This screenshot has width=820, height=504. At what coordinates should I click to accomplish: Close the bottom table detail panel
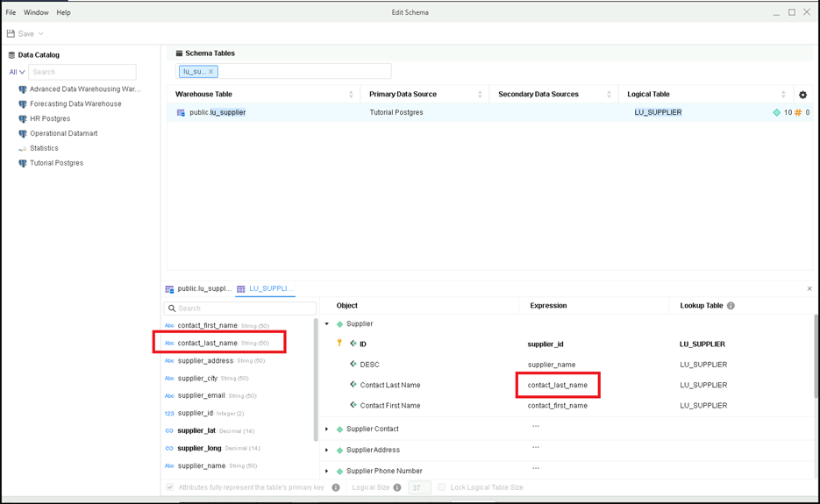pyautogui.click(x=809, y=288)
